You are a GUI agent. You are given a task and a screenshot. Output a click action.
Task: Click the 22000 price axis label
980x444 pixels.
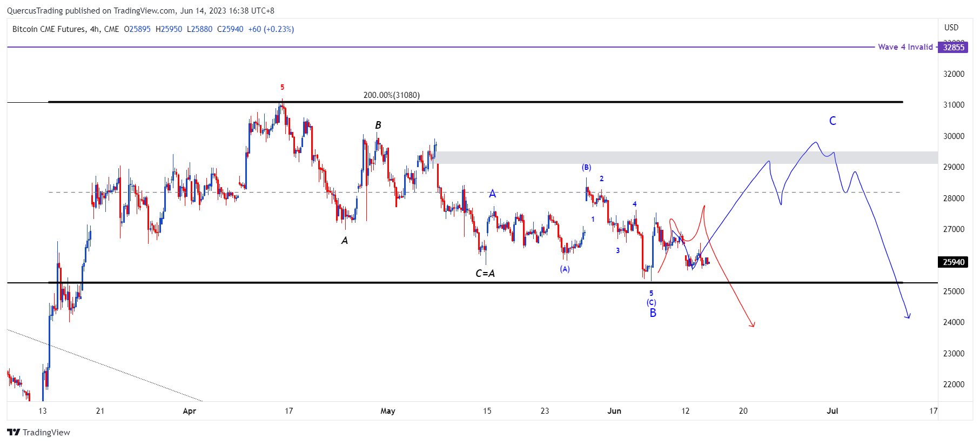point(954,385)
